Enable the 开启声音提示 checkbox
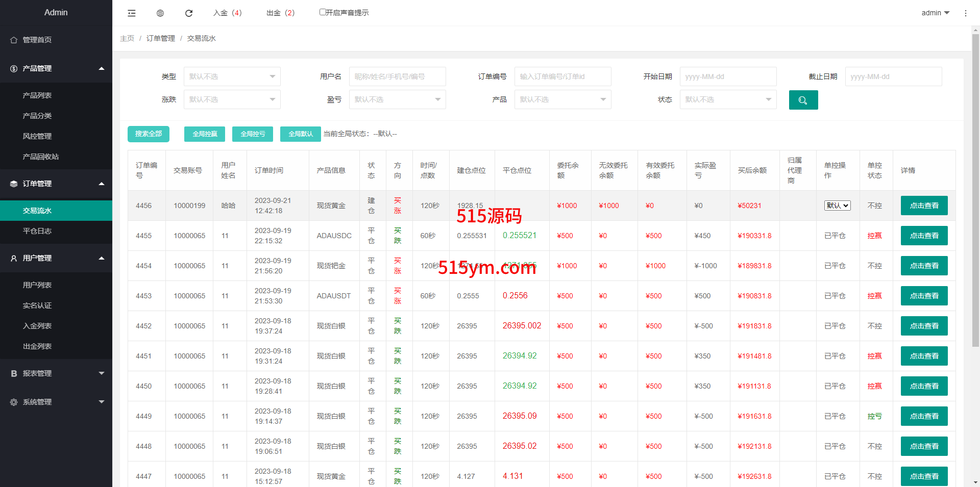This screenshot has height=487, width=980. pos(323,12)
